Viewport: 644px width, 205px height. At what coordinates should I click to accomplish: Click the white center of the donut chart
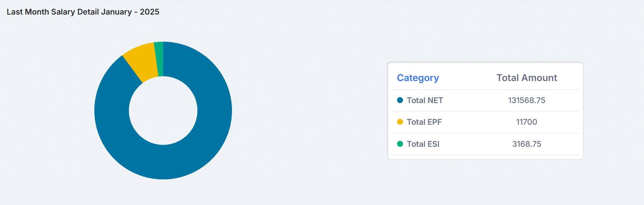163,111
